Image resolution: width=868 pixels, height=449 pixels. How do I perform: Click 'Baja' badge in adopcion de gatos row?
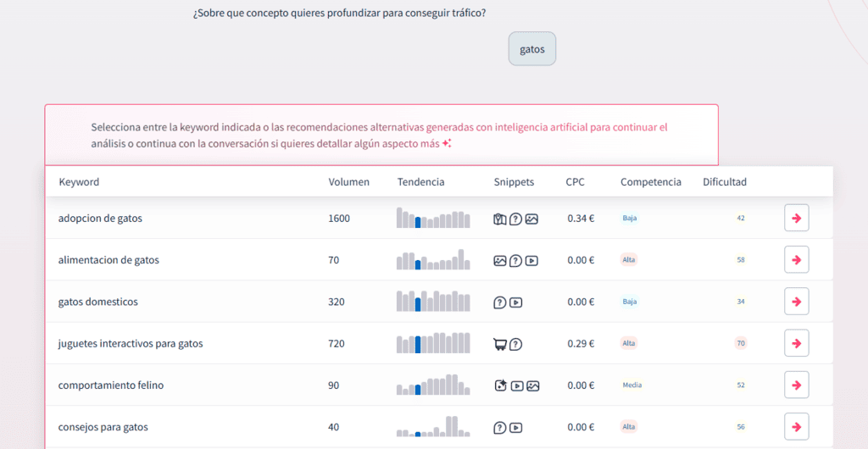(x=630, y=219)
